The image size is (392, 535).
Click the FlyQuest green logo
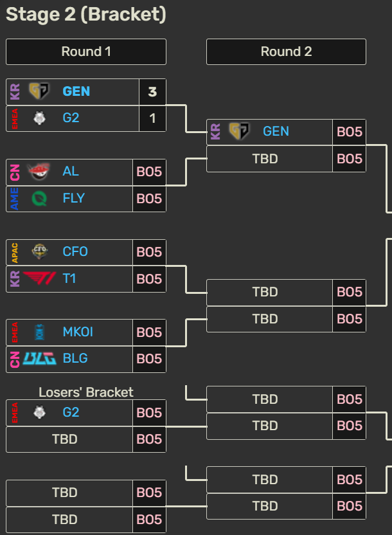click(x=39, y=198)
